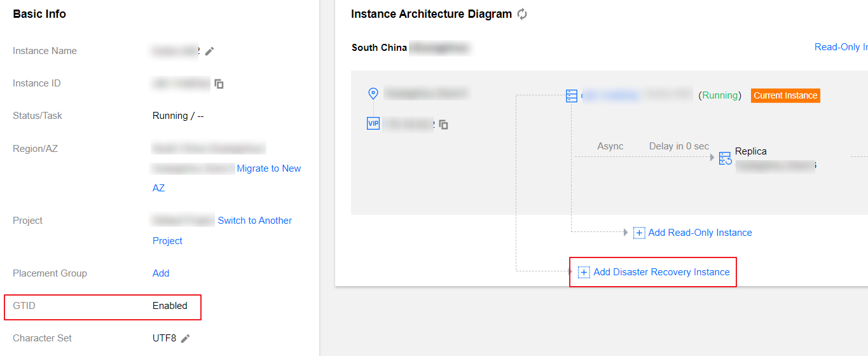Copy the Instance ID using the copy icon

219,84
